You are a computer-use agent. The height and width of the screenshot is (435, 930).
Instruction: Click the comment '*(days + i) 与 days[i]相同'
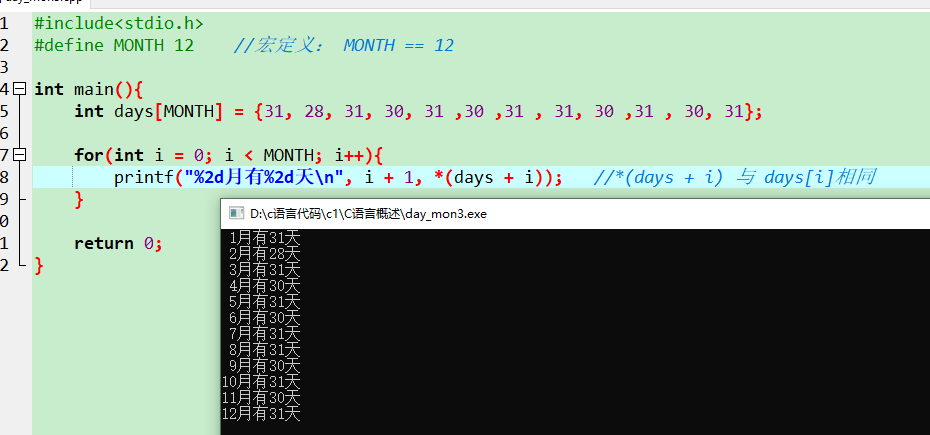pos(734,177)
